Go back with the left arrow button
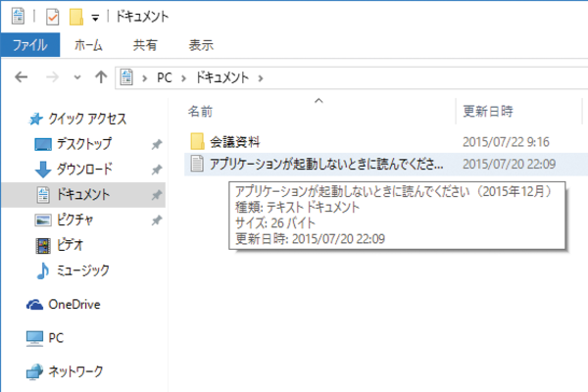 click(22, 77)
